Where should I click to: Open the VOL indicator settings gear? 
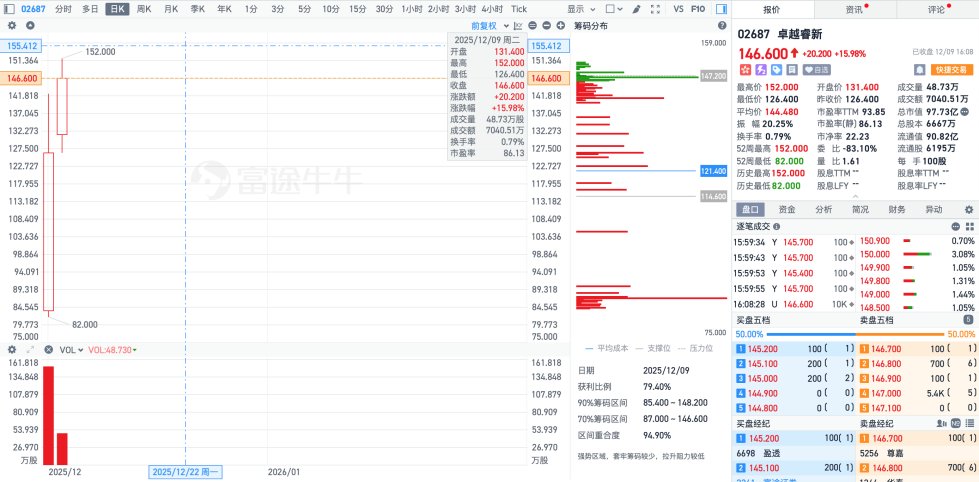12,350
